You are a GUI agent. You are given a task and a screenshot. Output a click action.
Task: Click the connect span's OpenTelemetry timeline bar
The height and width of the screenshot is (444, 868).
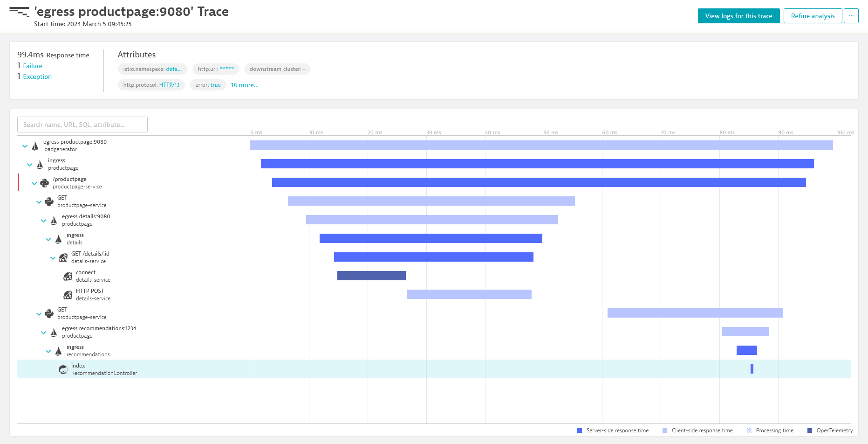coord(371,276)
